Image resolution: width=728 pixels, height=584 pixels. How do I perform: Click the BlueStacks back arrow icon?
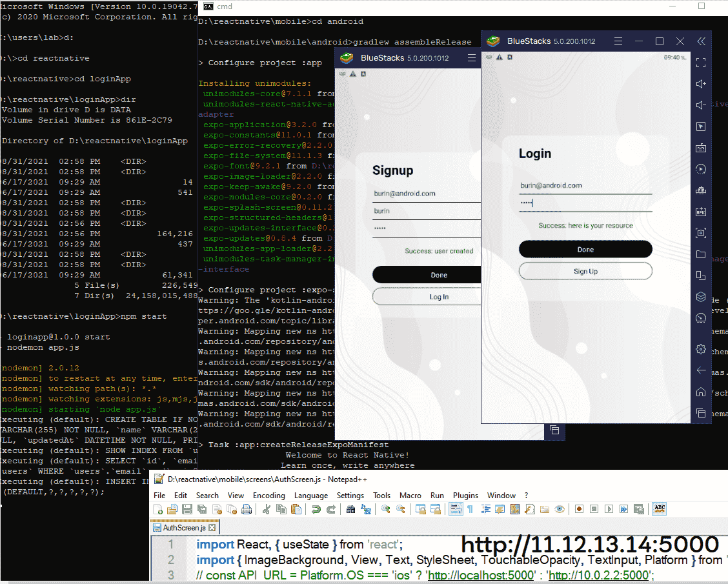pos(701,370)
